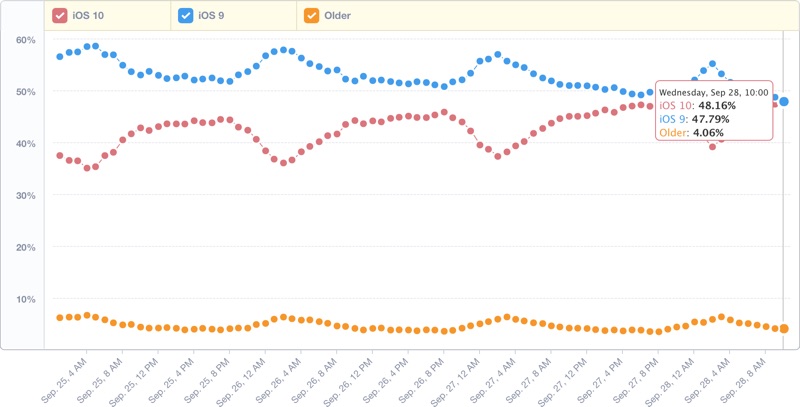Click the first blue iOS 9 data point
The image size is (800, 407).
tap(60, 56)
